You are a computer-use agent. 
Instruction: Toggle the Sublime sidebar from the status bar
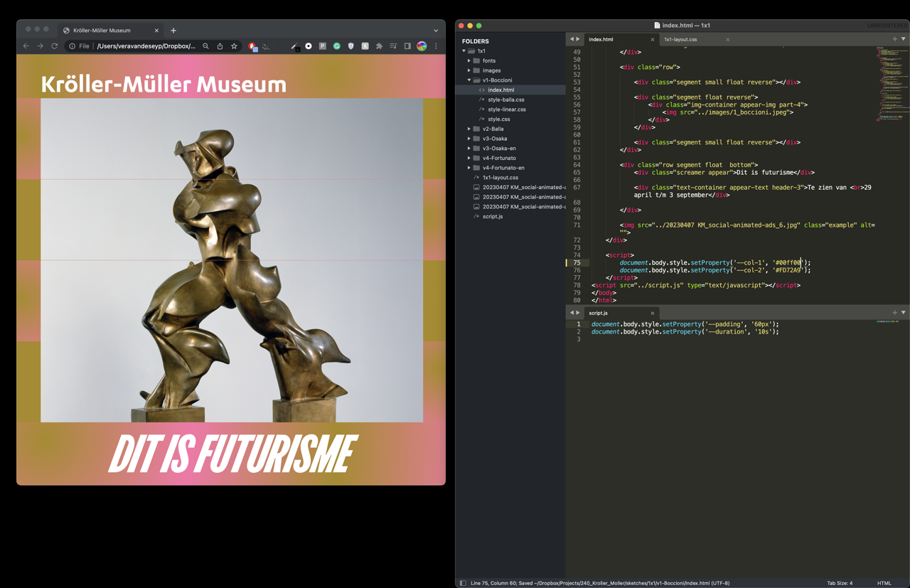[x=463, y=583]
